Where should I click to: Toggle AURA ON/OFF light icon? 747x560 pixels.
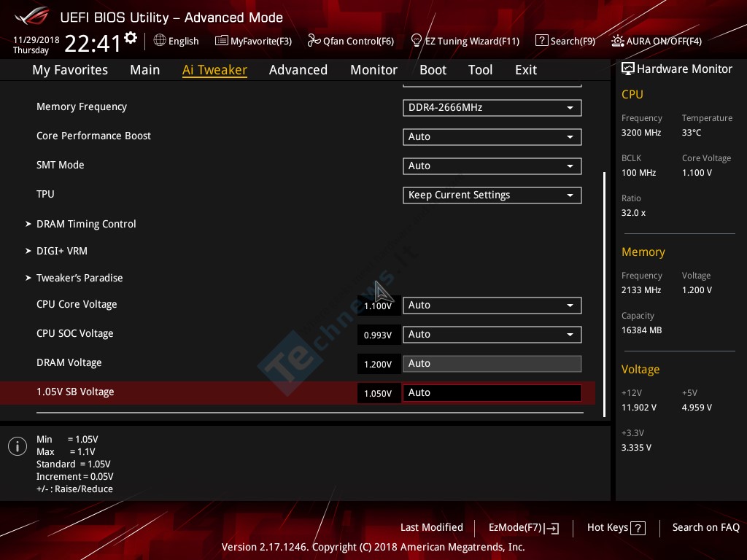617,41
